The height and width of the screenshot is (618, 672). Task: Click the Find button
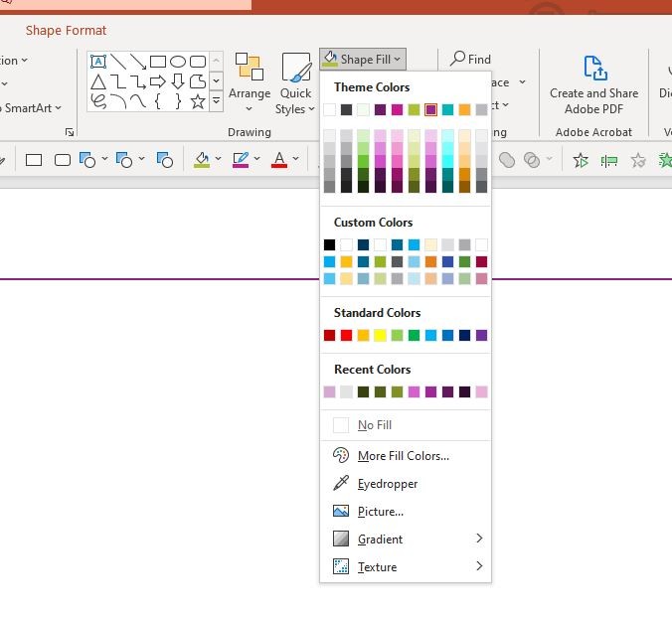click(470, 59)
